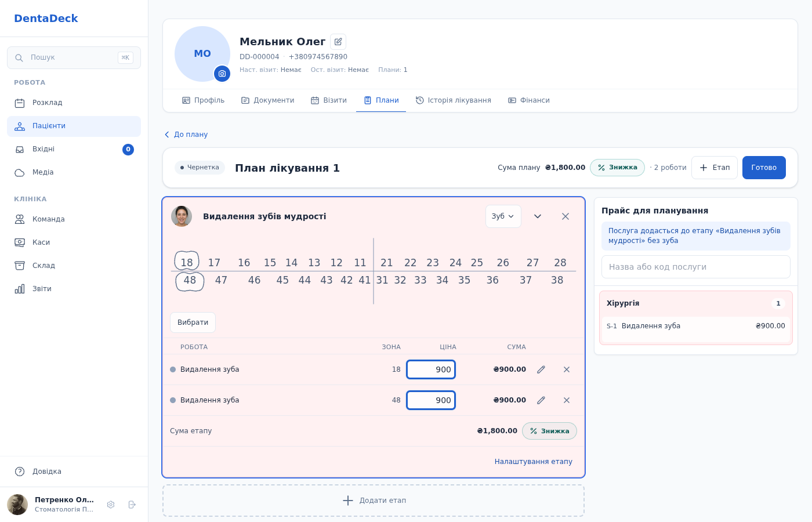Open Команда in clinic section
This screenshot has width=812, height=522.
point(74,219)
